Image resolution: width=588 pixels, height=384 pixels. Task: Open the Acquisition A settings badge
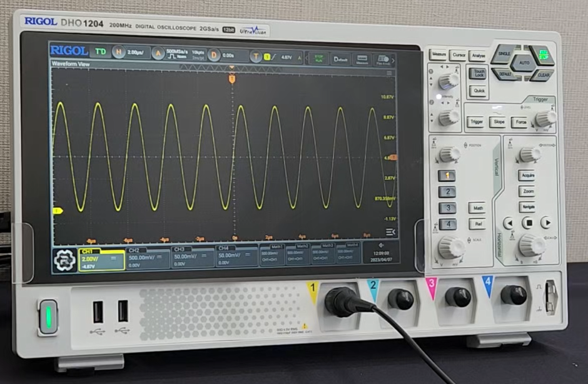(x=158, y=54)
